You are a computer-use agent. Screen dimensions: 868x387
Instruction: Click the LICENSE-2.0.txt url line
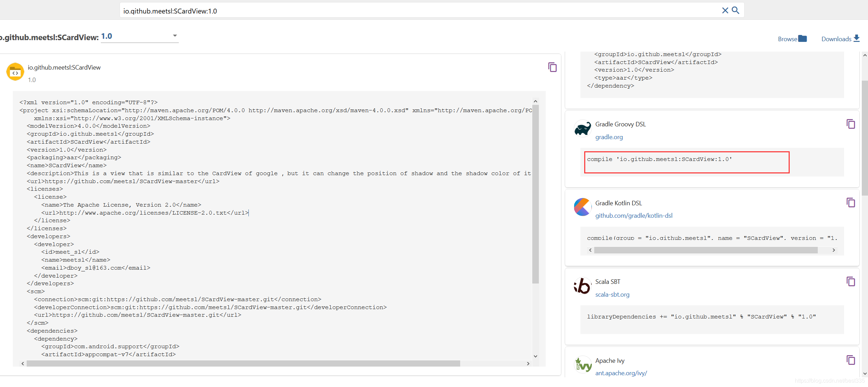tap(145, 213)
